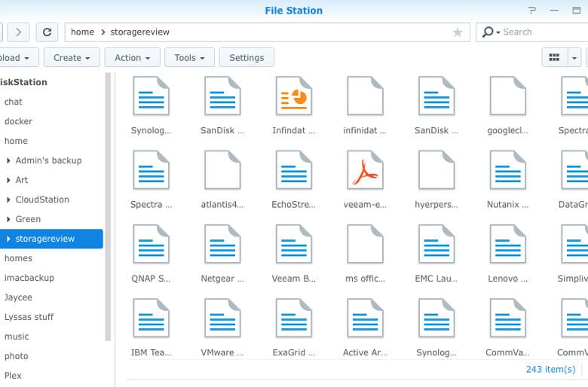The image size is (588, 387).
Task: Open the Tools menu
Action: (189, 58)
